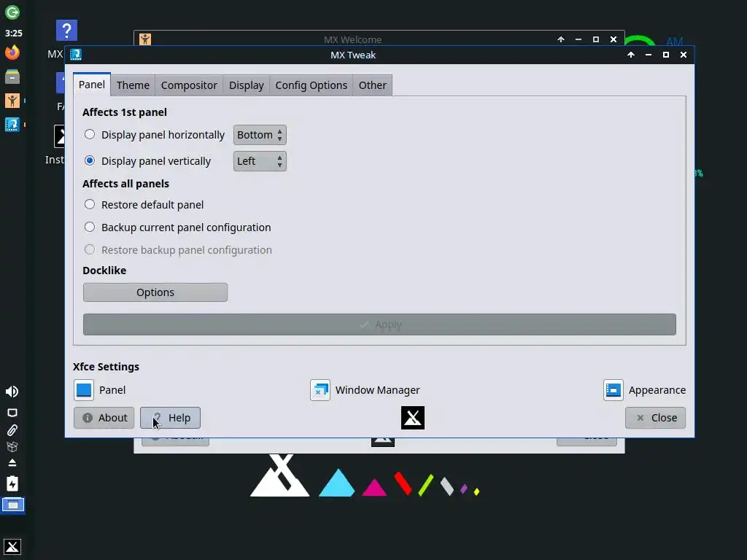Open the Left position dropdown
Viewport: 747px width, 560px height.
pos(260,161)
